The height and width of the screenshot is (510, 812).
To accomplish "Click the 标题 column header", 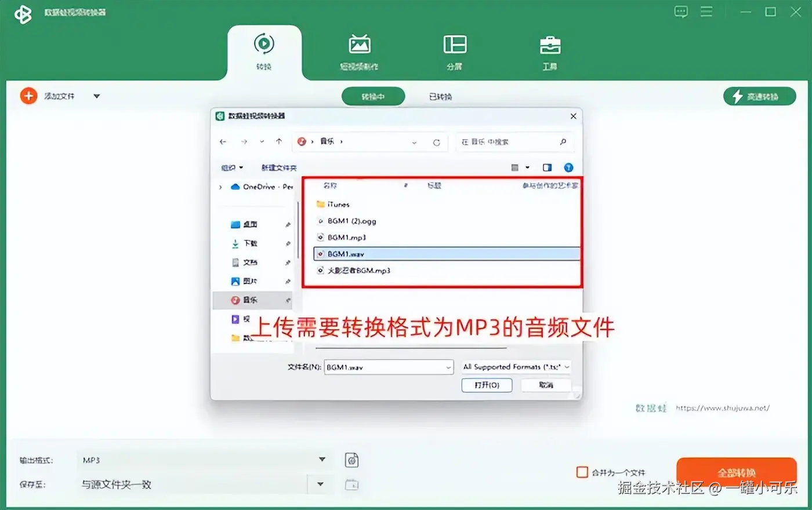I will 434,185.
